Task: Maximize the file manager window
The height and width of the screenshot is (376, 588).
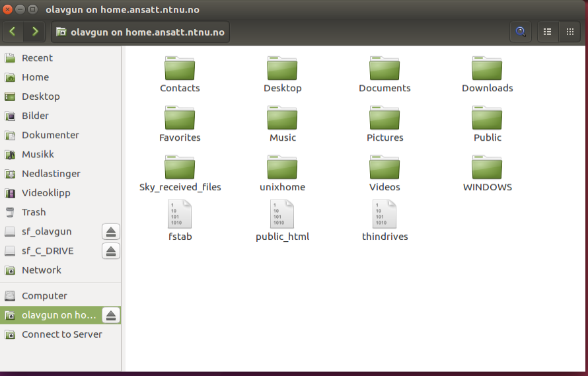Action: (x=33, y=9)
